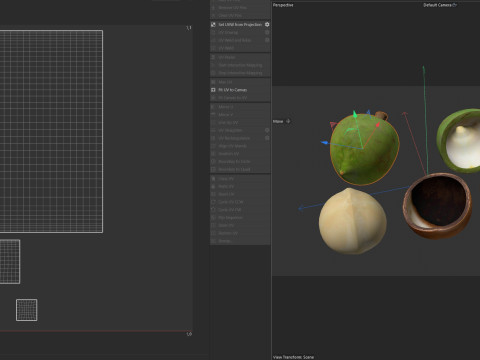Select Fit UV to Canvas command
Image resolution: width=480 pixels, height=360 pixels.
click(233, 90)
